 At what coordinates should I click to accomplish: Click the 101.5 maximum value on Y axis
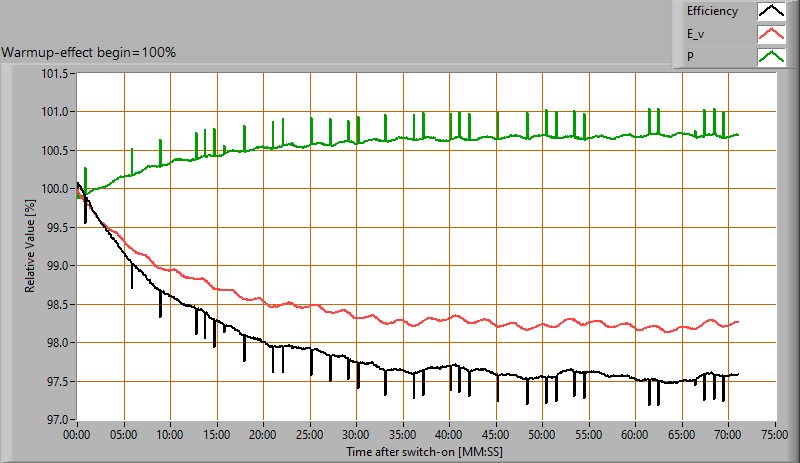[x=52, y=74]
